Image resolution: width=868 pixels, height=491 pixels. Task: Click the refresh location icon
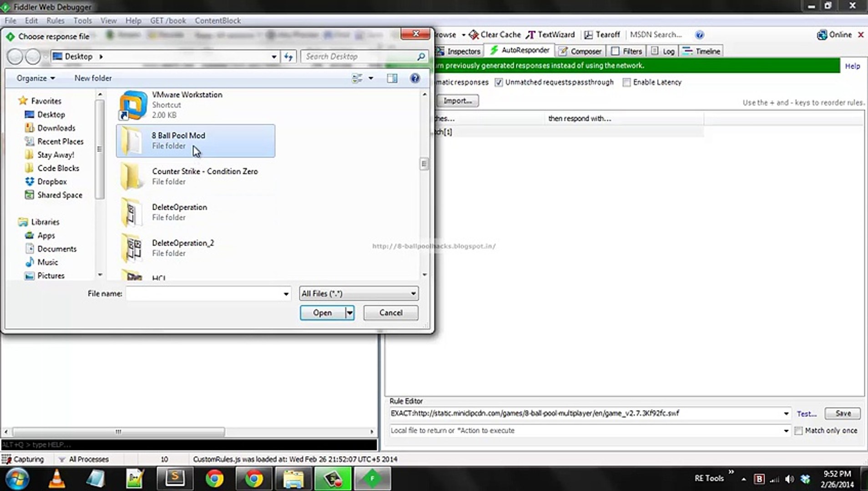tap(288, 56)
